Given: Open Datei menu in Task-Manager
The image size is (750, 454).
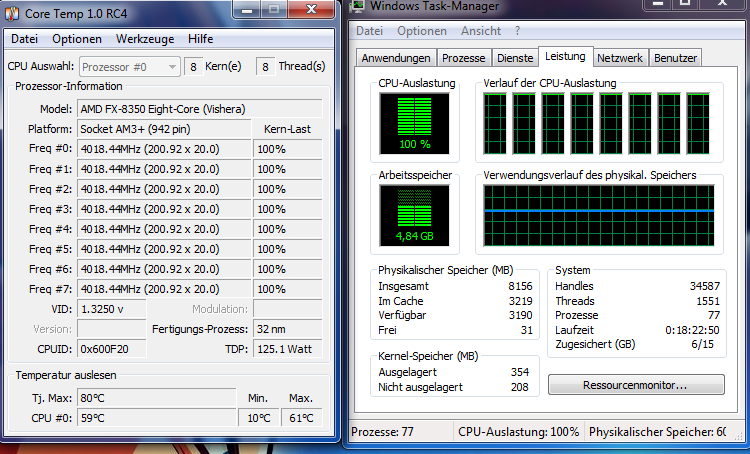Looking at the screenshot, I should click(x=369, y=31).
